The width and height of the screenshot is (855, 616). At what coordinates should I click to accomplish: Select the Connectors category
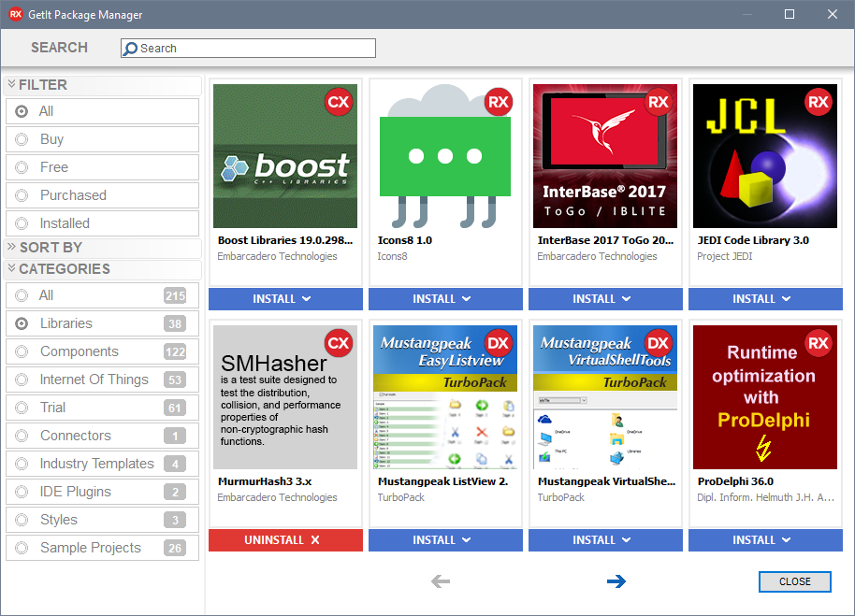[x=103, y=436]
